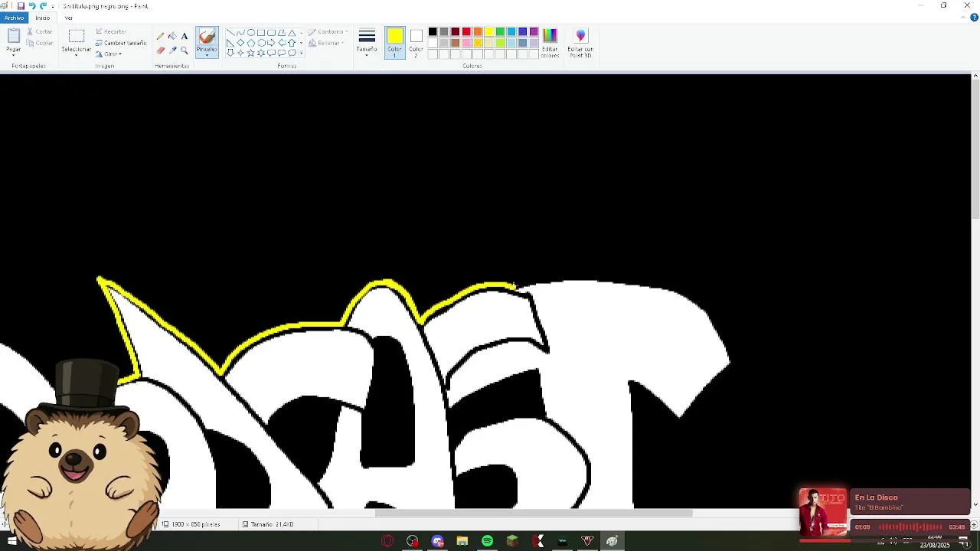Select the Fill with color bucket tool

tap(172, 36)
